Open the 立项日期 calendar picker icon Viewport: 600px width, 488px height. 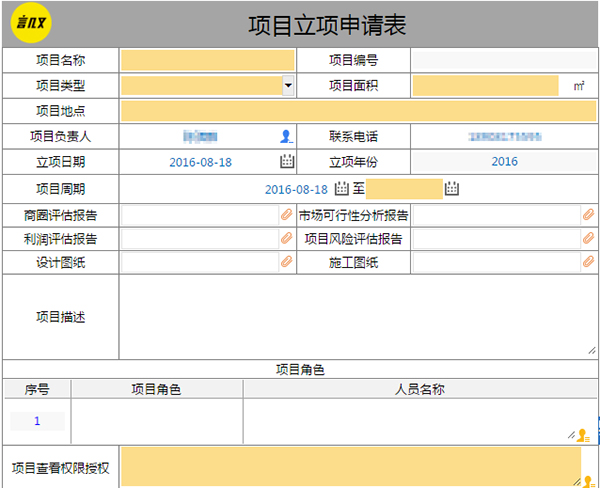(287, 162)
